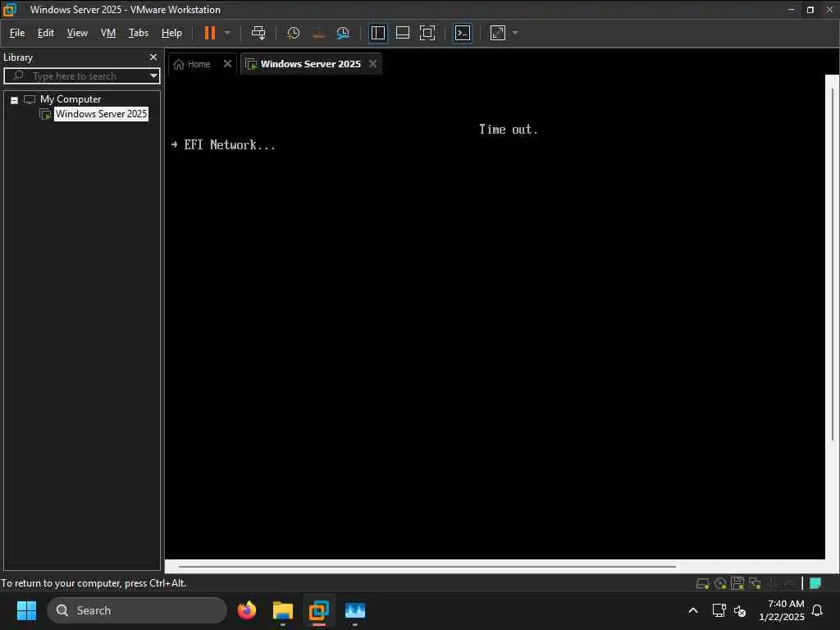Click the revert to snapshot toolbar icon
This screenshot has height=630, width=840.
318,33
